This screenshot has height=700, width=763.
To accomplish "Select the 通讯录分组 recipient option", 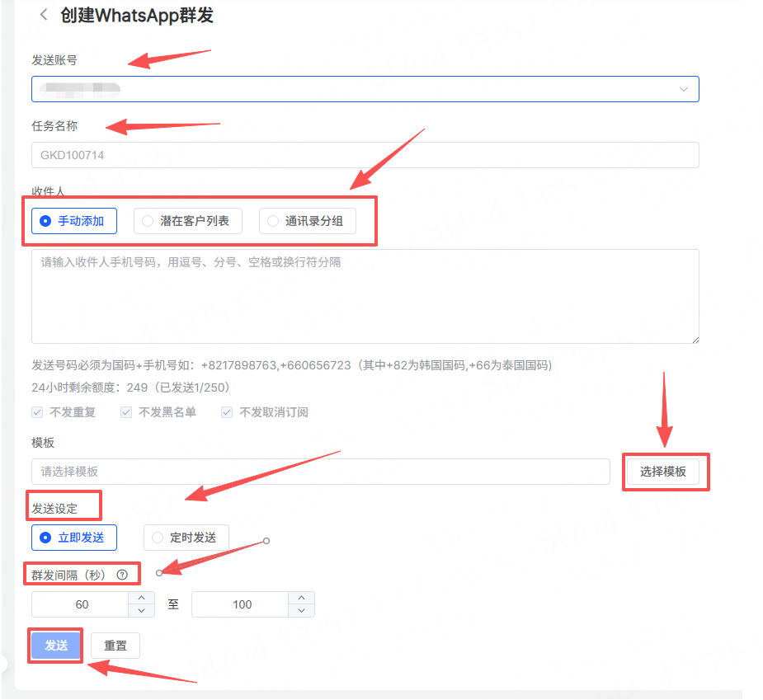I will click(308, 221).
